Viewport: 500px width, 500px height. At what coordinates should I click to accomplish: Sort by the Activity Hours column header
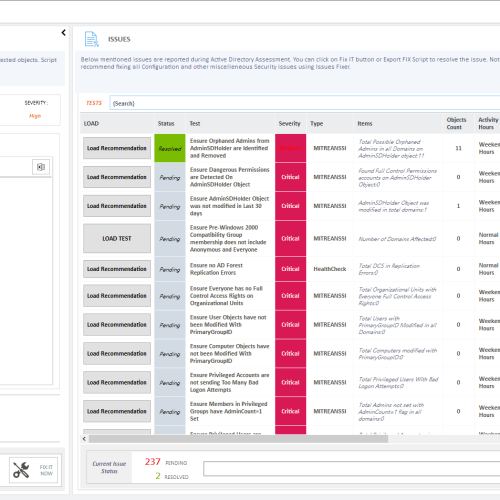pyautogui.click(x=487, y=123)
